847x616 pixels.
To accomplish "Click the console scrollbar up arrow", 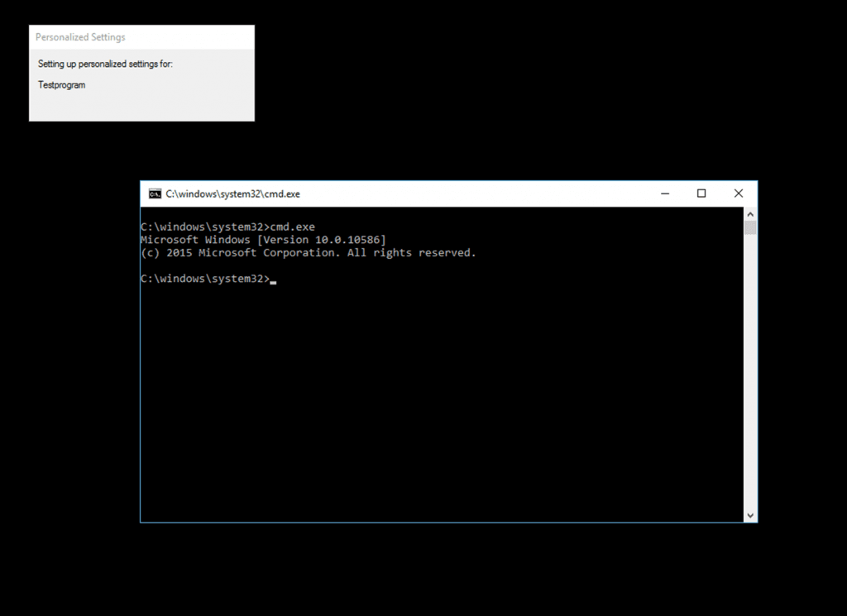I will pyautogui.click(x=750, y=213).
